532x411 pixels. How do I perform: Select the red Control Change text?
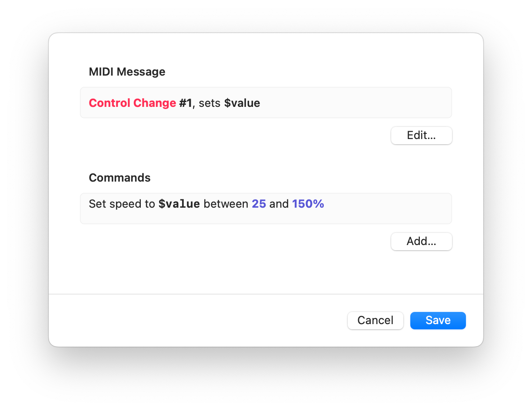click(132, 103)
